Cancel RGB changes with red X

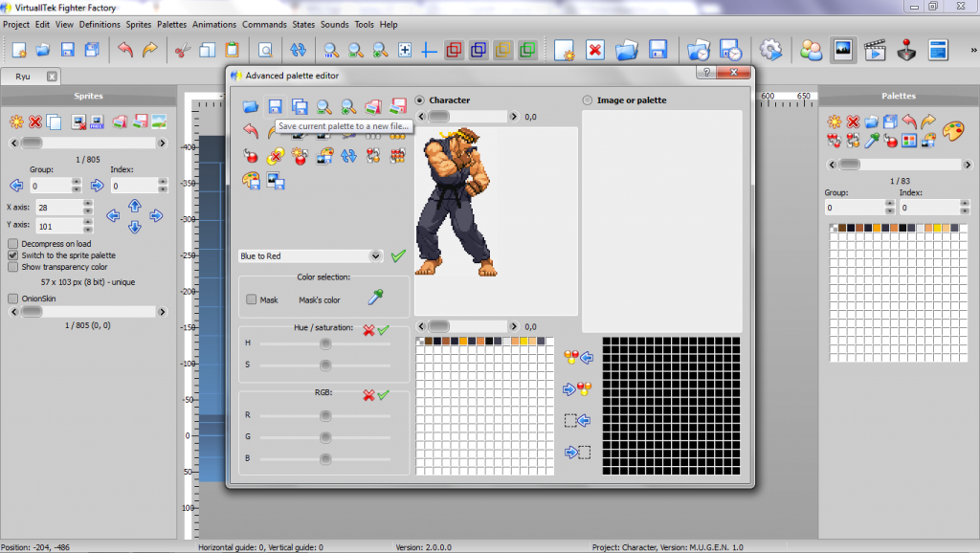(368, 395)
